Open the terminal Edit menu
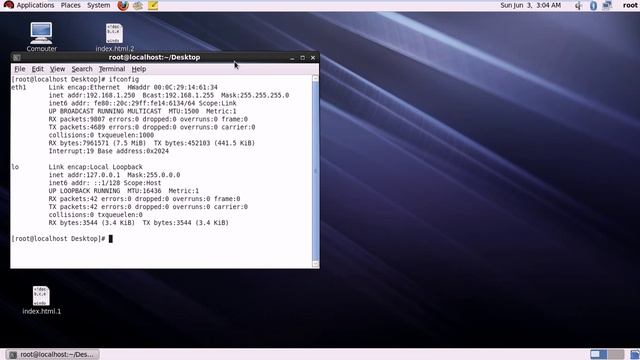The image size is (640, 360). pyautogui.click(x=38, y=69)
